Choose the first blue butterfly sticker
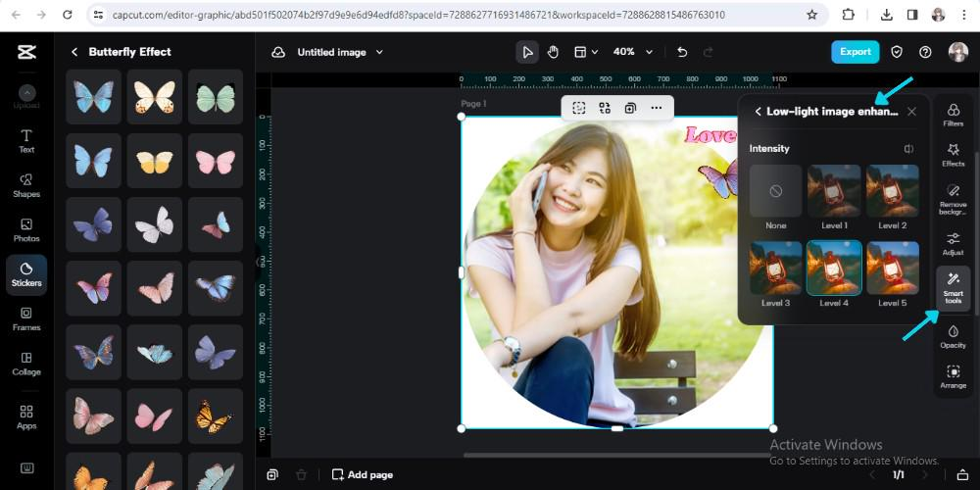Viewport: 980px width, 490px height. tap(93, 96)
